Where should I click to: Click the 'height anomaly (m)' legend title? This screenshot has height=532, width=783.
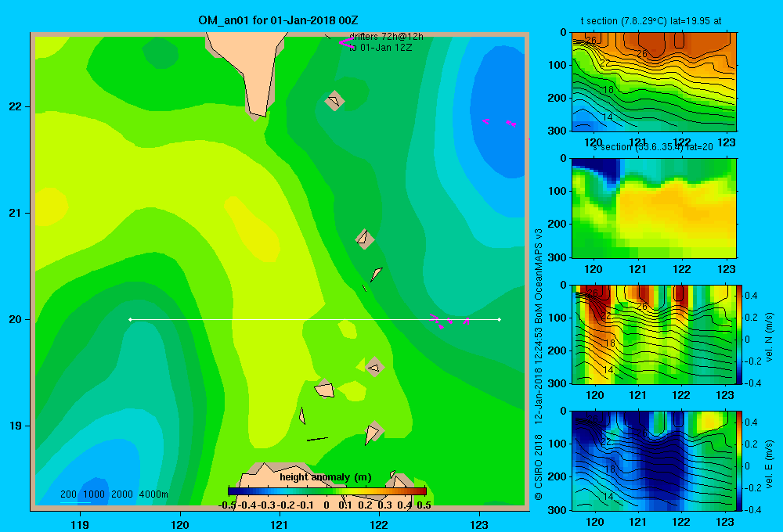click(x=326, y=477)
